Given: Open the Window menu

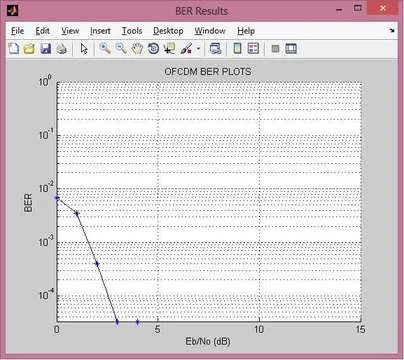Looking at the screenshot, I should tap(210, 31).
